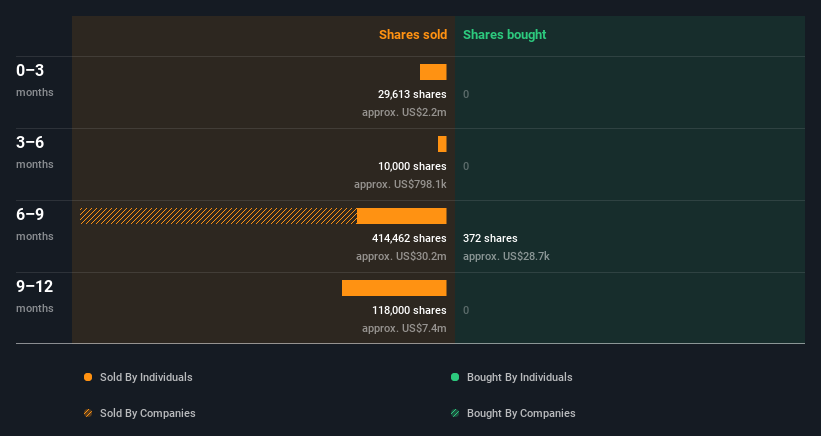This screenshot has width=821, height=436.
Task: Click the zero bought value in 9–12 months row
Action: tap(466, 310)
